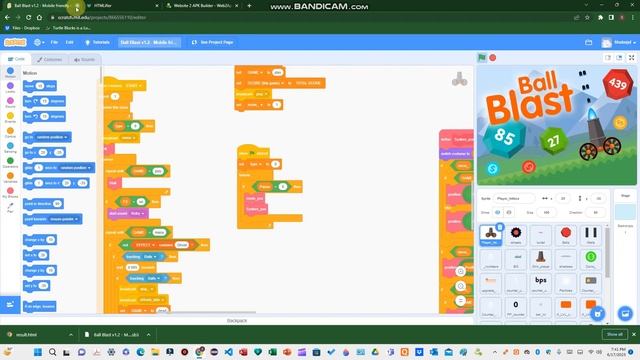Click See Project Page button
The width and height of the screenshot is (640, 360).
pos(213,42)
